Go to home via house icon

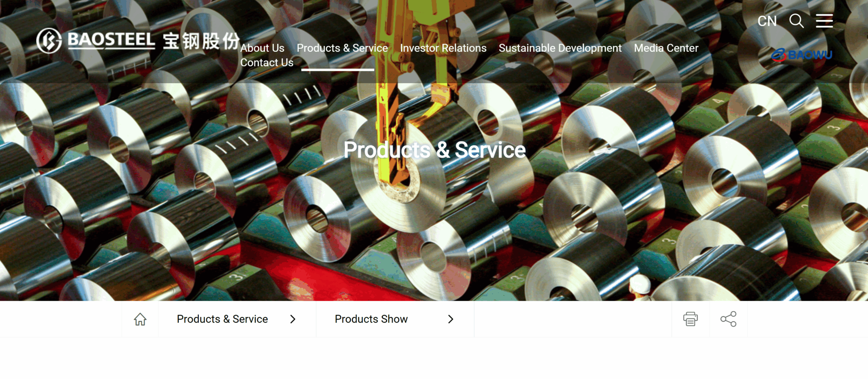(x=140, y=319)
